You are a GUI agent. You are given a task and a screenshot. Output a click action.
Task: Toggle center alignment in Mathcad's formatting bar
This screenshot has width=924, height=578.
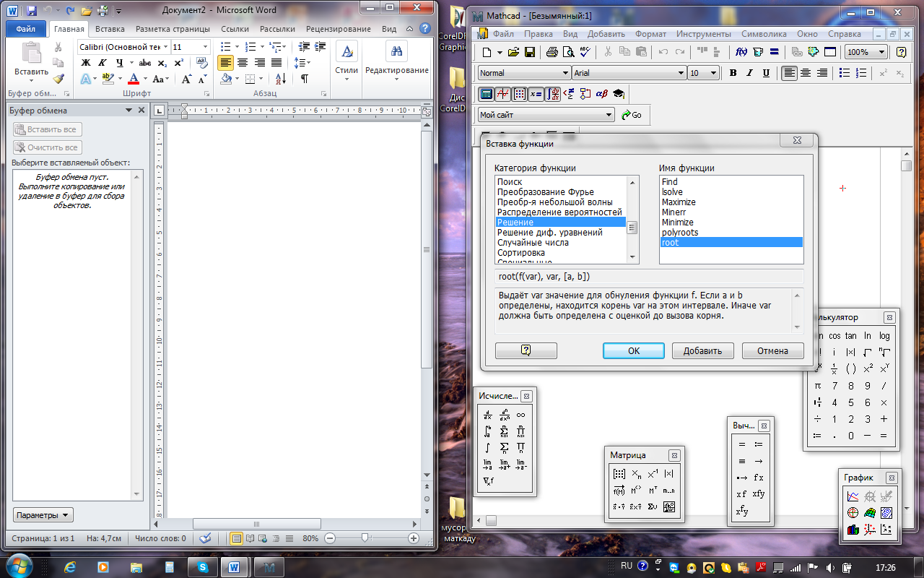point(806,73)
